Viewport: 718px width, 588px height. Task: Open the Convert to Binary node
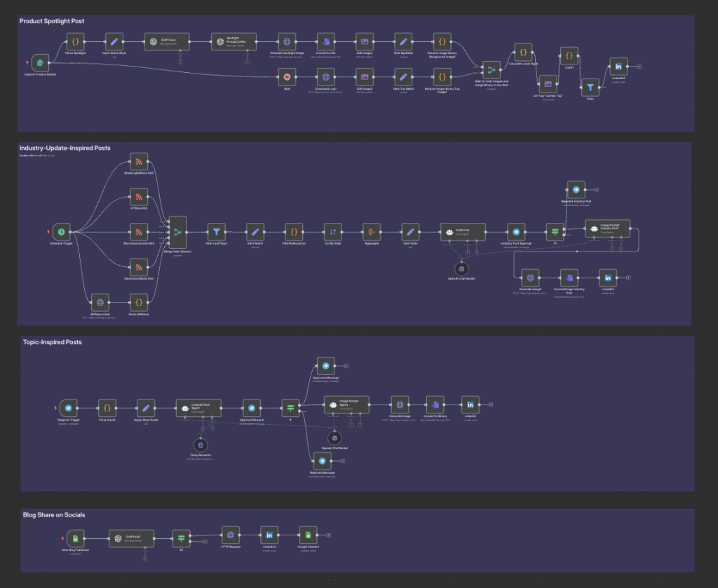tap(435, 404)
